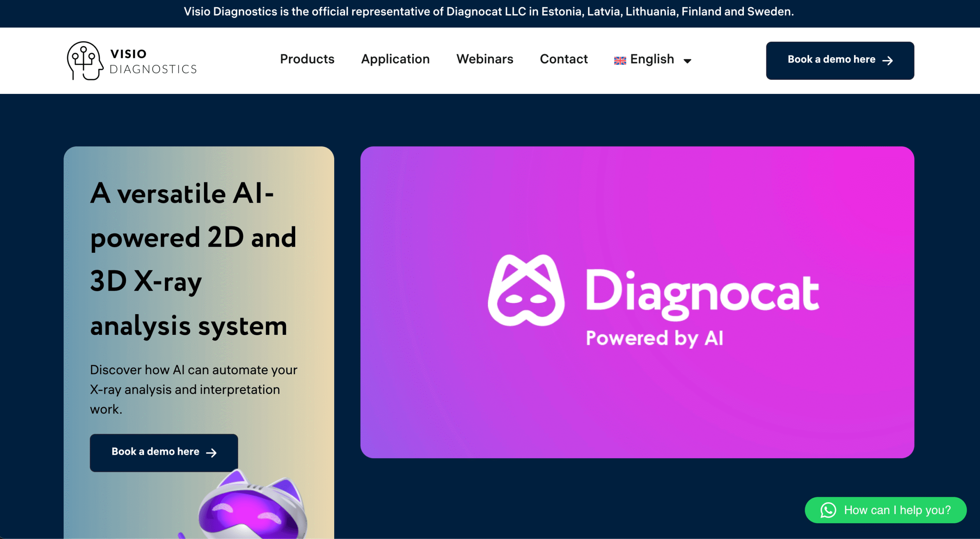Screen dimensions: 980x539
Task: Click the arrow icon in hero card demo button
Action: (x=211, y=453)
